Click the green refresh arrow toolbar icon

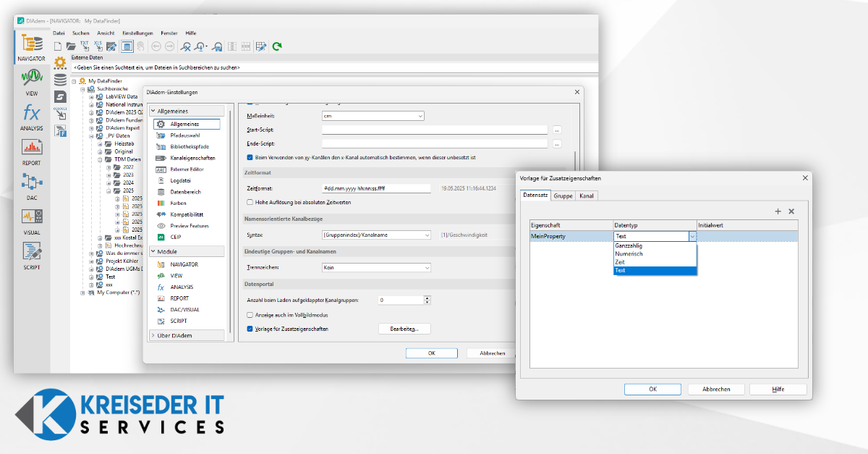[277, 46]
